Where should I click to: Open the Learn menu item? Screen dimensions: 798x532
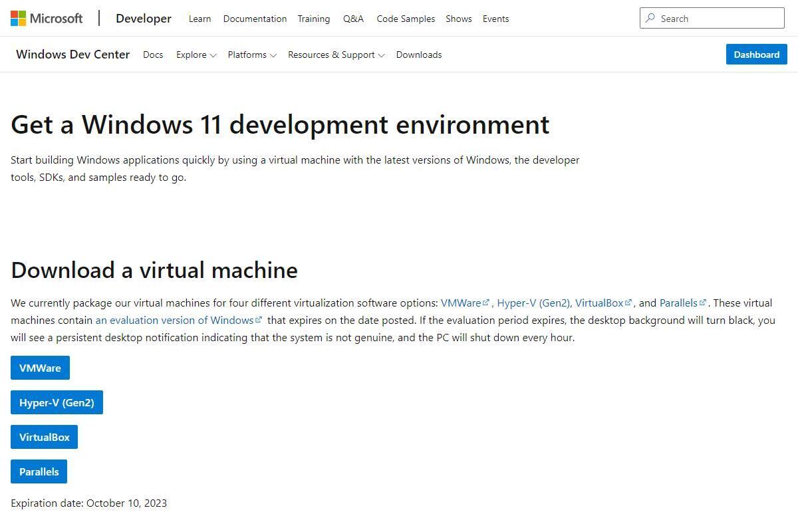point(199,19)
